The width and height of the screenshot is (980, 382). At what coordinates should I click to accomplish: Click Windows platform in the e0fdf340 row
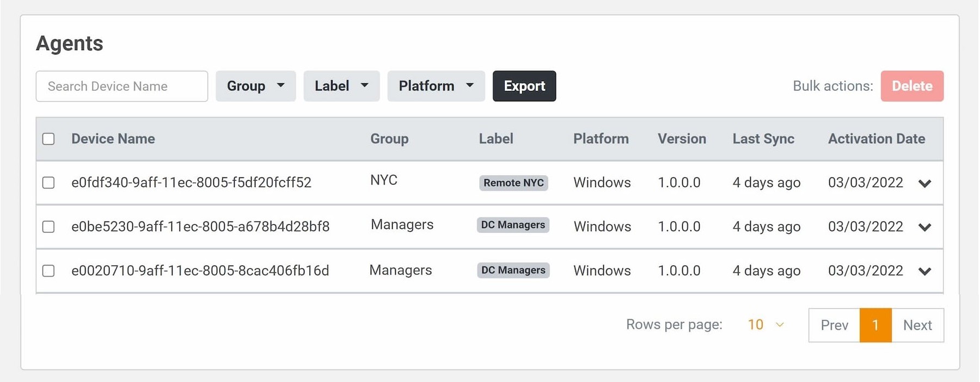click(x=602, y=182)
